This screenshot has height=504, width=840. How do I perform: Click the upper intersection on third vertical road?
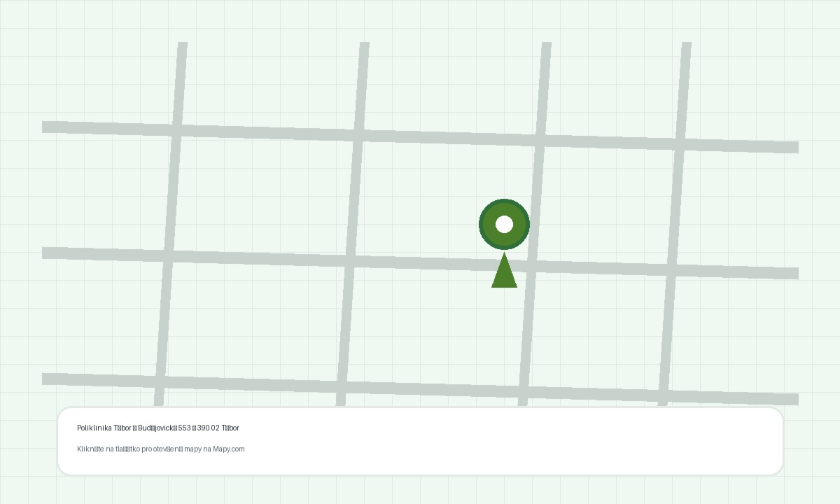point(540,140)
